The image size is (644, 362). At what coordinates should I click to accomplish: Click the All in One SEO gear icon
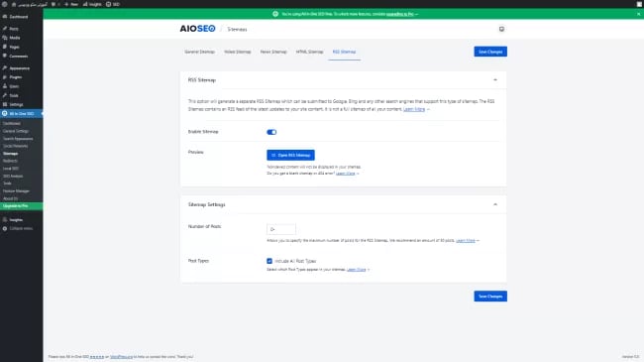(x=5, y=113)
